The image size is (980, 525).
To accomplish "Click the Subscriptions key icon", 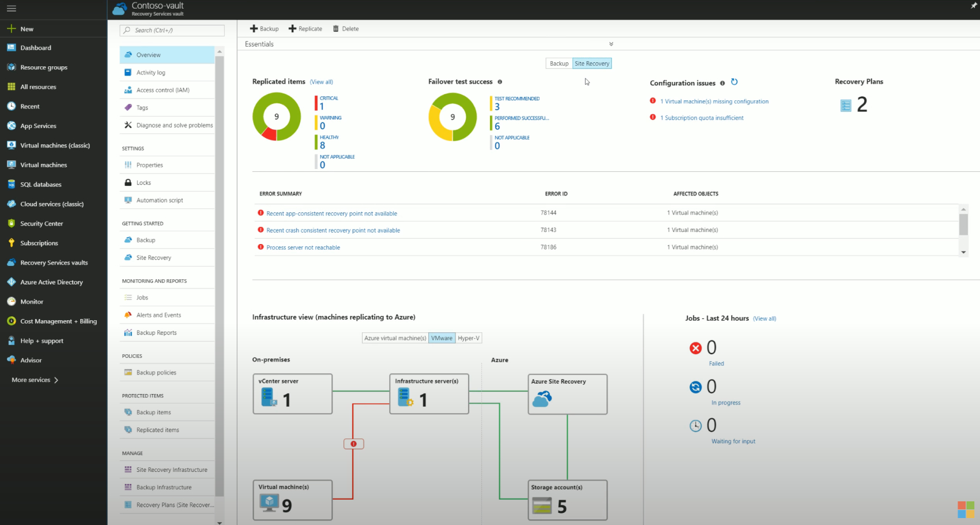I will coord(11,243).
